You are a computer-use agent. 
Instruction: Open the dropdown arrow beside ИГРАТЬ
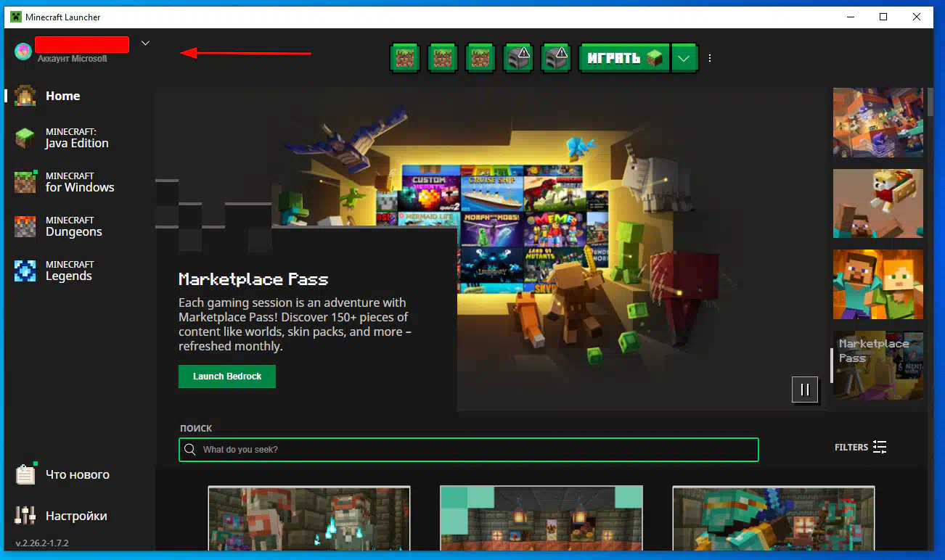pos(684,58)
